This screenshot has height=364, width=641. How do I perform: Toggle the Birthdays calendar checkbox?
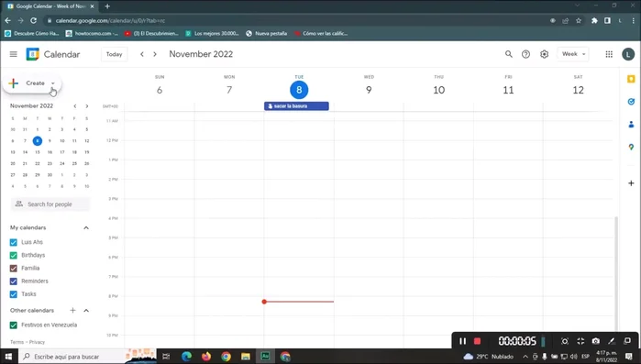(14, 255)
